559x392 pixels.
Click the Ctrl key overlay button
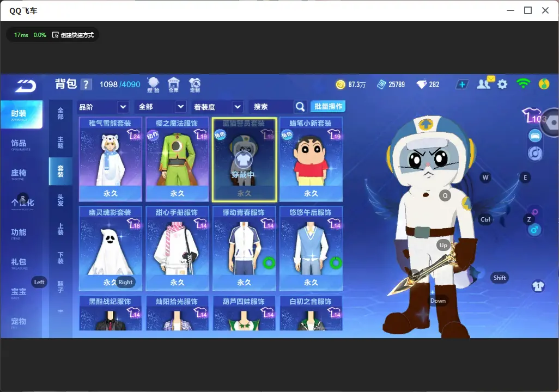[x=485, y=219]
